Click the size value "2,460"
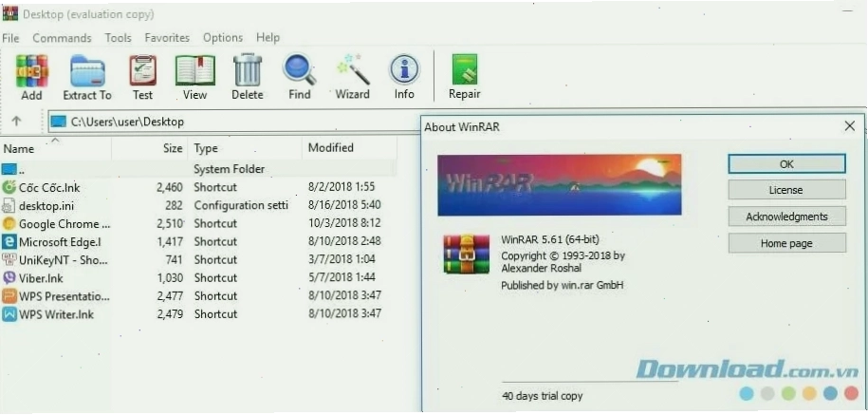The height and width of the screenshot is (415, 868). pyautogui.click(x=170, y=187)
